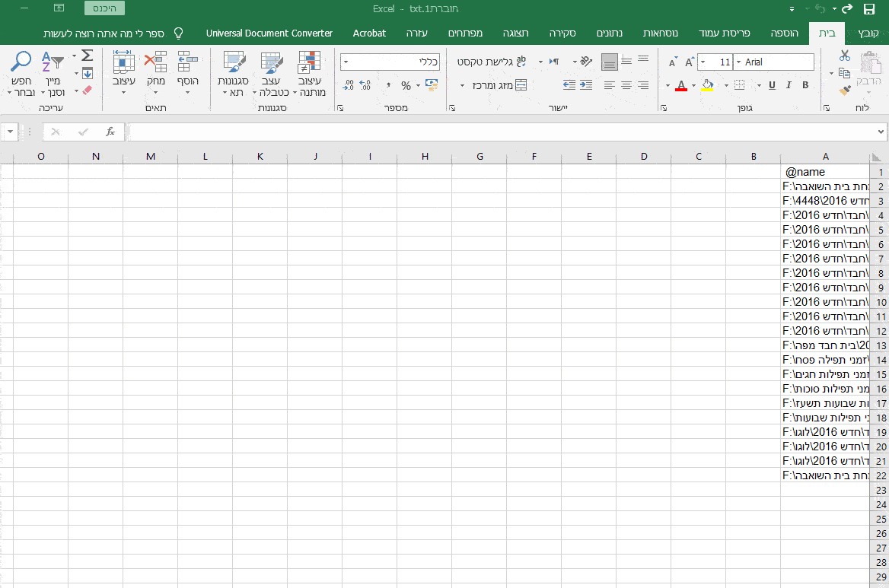This screenshot has width=889, height=588.
Task: Click Delete cells (מחק)
Action: [155, 72]
